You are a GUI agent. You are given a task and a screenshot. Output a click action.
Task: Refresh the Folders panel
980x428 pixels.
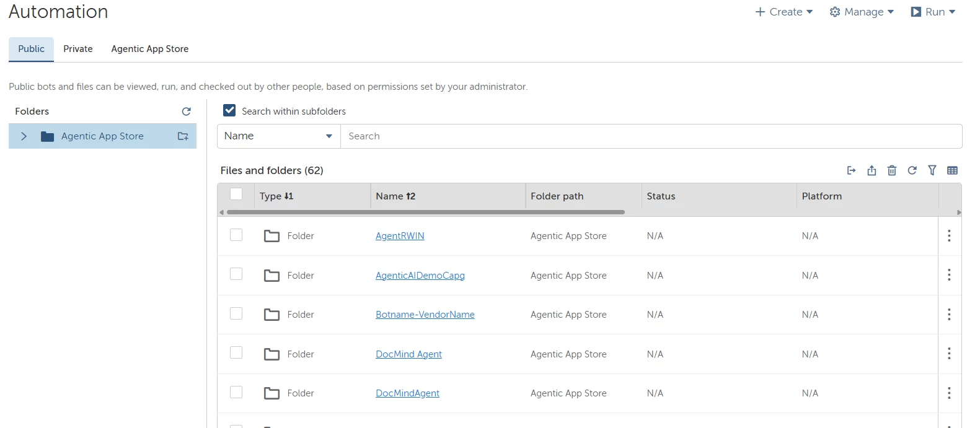click(186, 111)
